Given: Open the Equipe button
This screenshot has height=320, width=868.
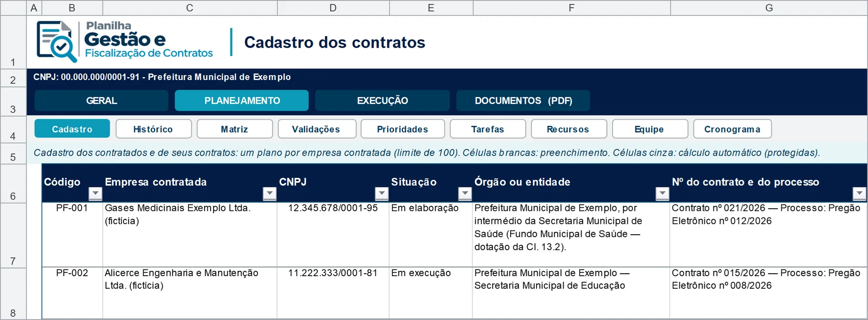Looking at the screenshot, I should pyautogui.click(x=650, y=129).
